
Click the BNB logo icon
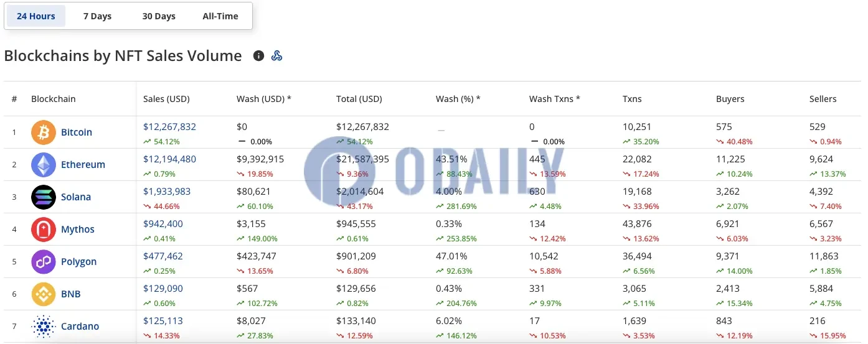44,294
